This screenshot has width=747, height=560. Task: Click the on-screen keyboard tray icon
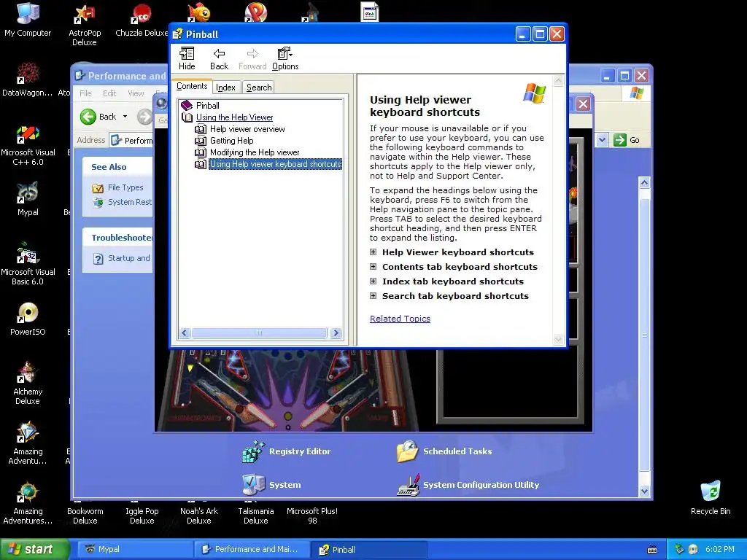[652, 550]
